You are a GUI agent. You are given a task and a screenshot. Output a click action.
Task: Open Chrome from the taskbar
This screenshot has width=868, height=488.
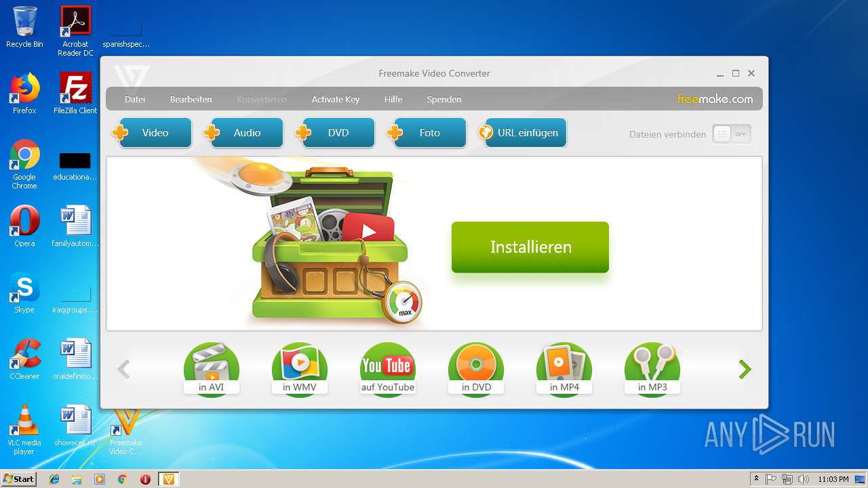(x=122, y=479)
